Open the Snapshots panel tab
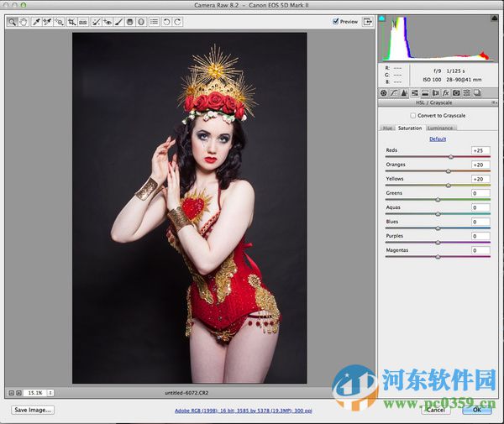504x424 pixels. tap(477, 93)
